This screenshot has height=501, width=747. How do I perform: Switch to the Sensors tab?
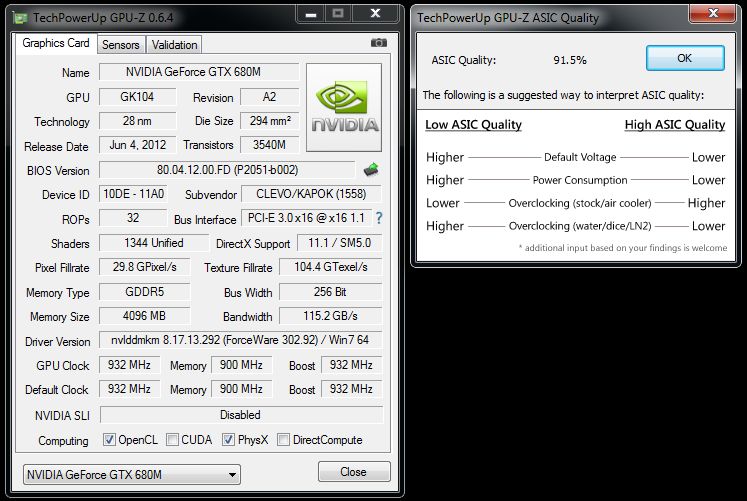point(121,45)
